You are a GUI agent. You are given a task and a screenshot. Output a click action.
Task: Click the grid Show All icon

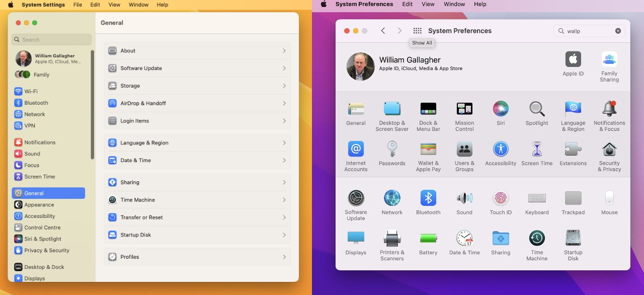coord(419,30)
